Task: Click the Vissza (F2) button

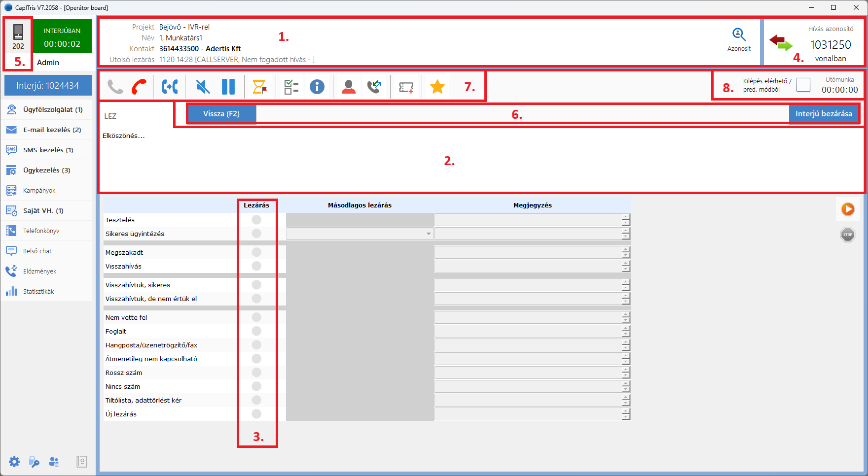Action: point(221,114)
